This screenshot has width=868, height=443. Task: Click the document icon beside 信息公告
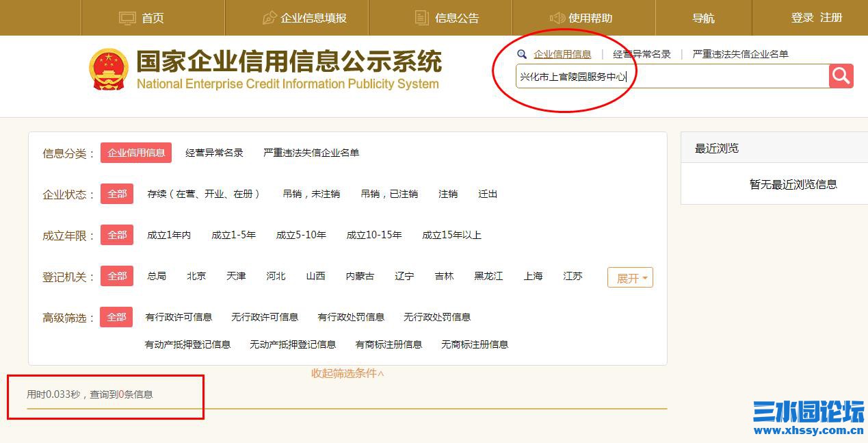422,18
